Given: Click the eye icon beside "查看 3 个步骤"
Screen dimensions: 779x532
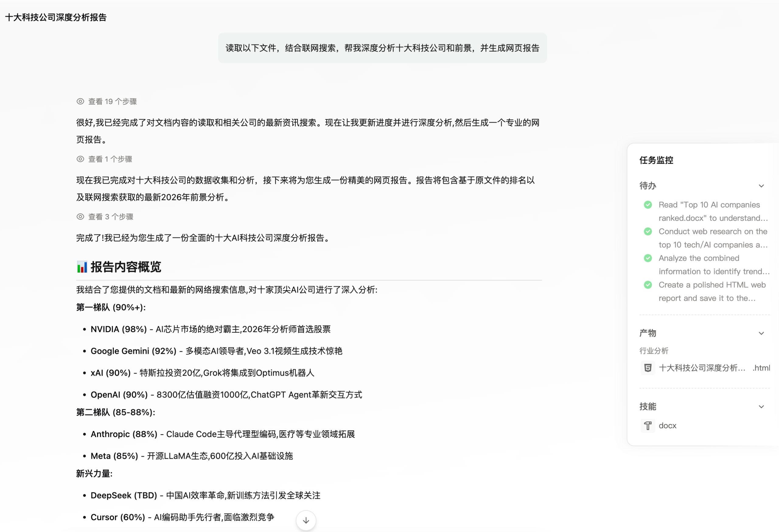Looking at the screenshot, I should tap(80, 217).
